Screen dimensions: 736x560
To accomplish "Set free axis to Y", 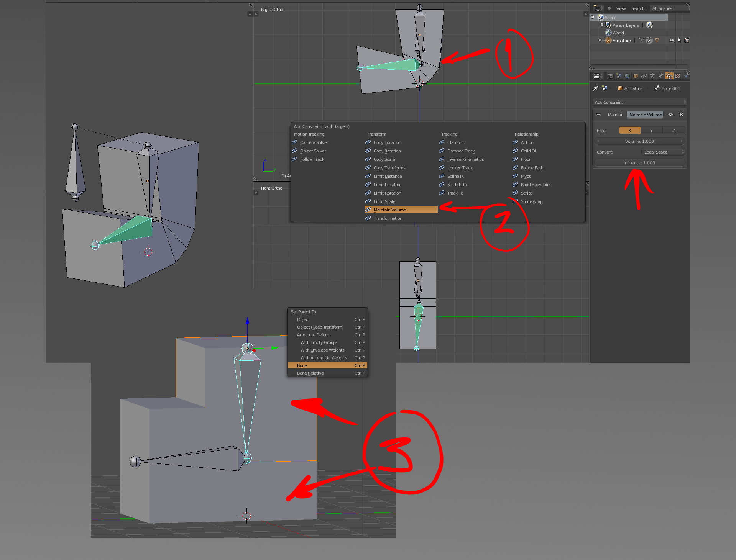I will point(651,131).
